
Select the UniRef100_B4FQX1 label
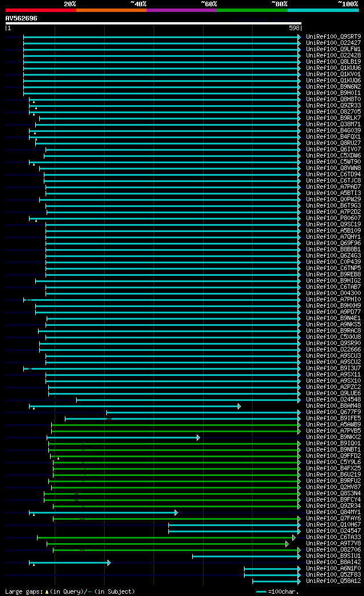pos(334,137)
